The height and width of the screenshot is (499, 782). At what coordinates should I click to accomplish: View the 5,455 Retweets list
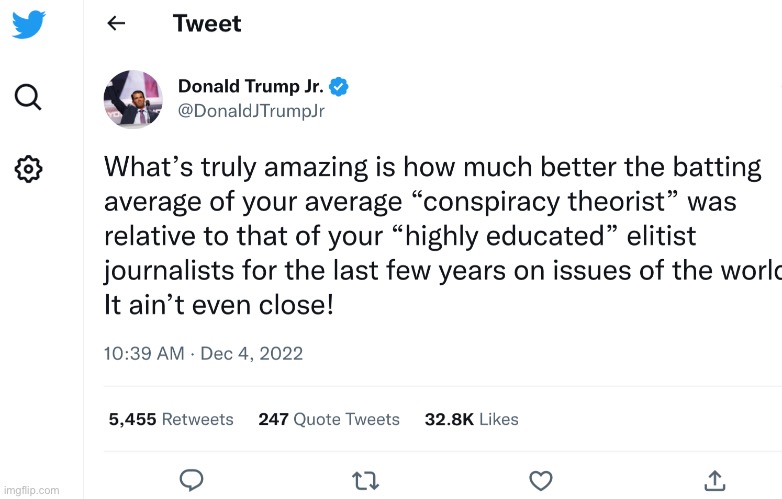(171, 419)
